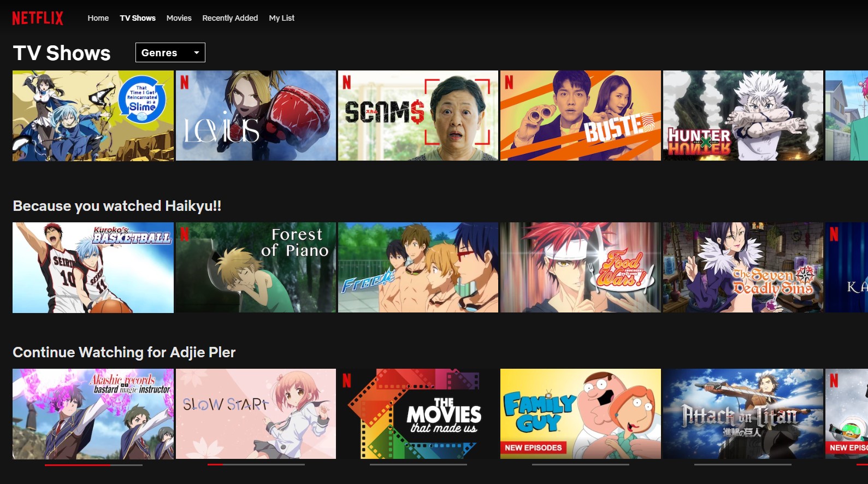This screenshot has height=484, width=868.
Task: Open the Levius show thumbnail
Action: click(256, 115)
